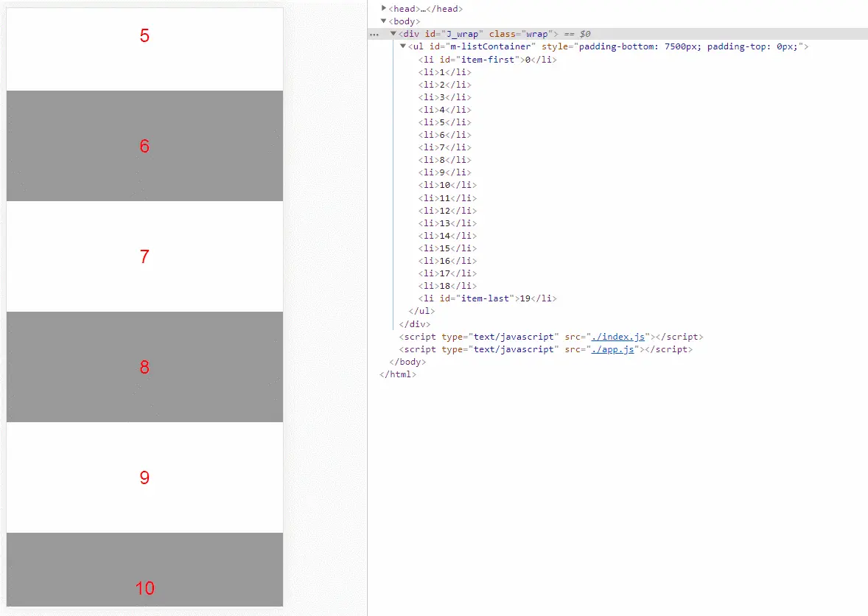Select the item-last li node containing 19
The height and width of the screenshot is (616, 868).
click(487, 298)
